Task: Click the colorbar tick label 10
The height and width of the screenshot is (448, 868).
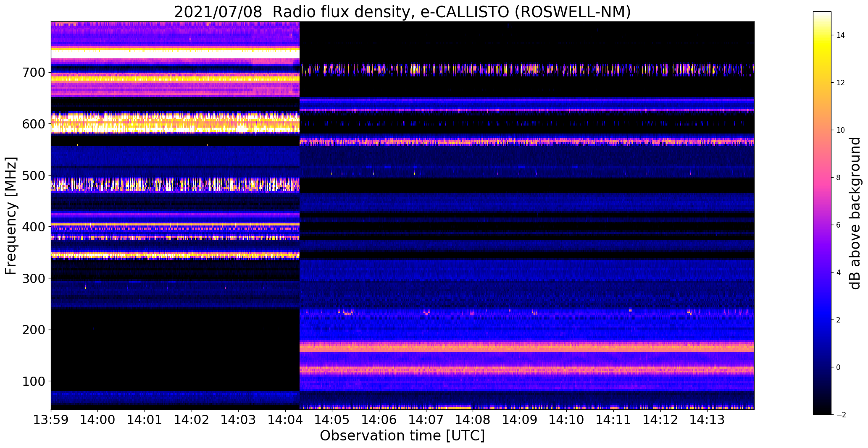Action: point(840,131)
